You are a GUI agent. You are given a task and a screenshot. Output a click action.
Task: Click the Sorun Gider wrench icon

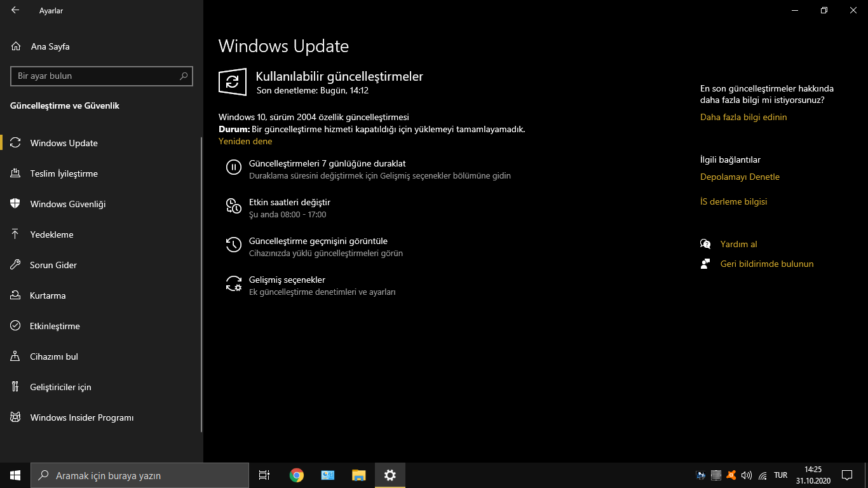16,265
